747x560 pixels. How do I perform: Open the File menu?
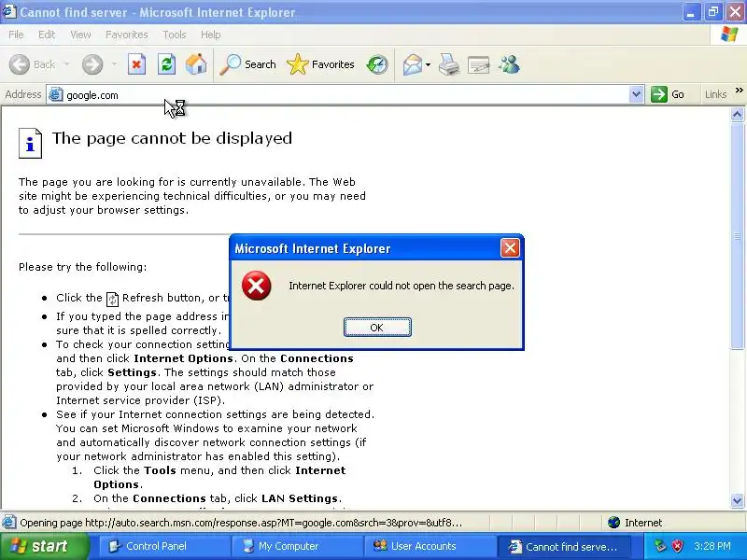[16, 35]
